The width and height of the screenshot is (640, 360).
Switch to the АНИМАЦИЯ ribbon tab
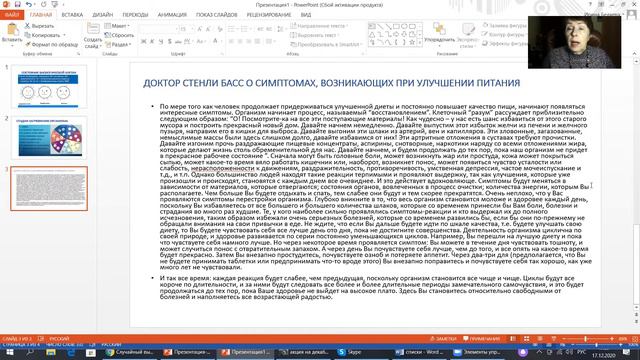[172, 15]
